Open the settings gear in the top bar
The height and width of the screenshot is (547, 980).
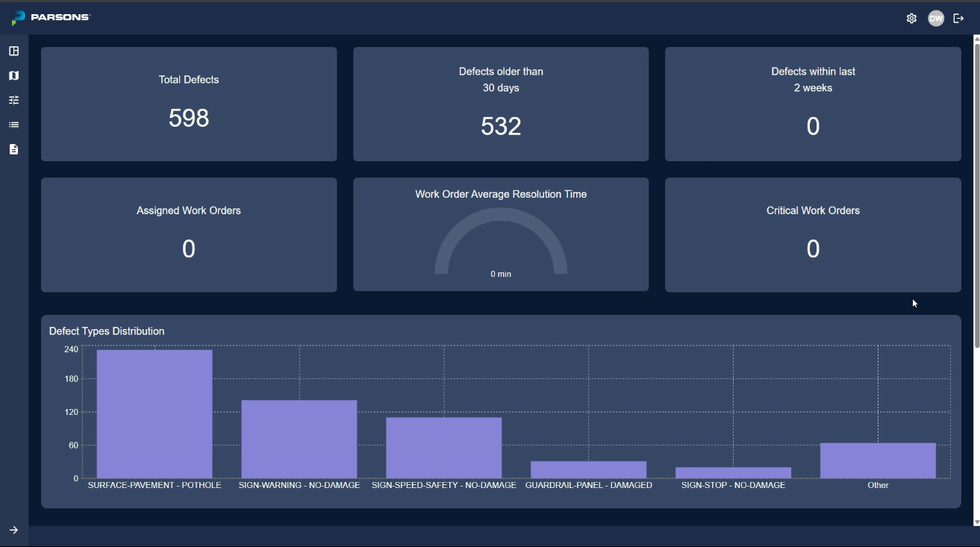pyautogui.click(x=911, y=17)
